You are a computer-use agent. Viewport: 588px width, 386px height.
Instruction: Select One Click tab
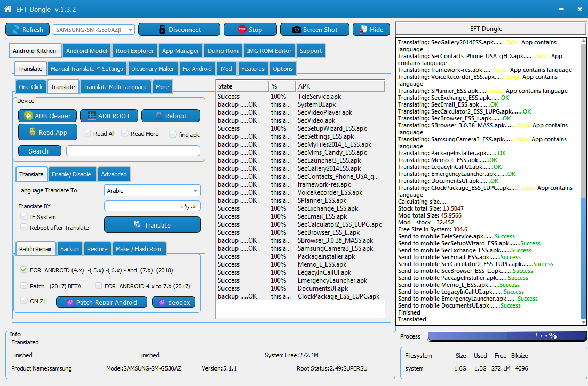[31, 87]
